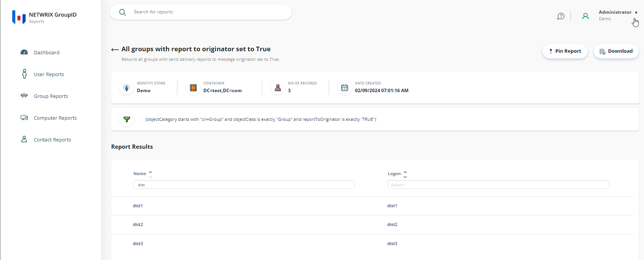Open Computer Reports section
This screenshot has height=260, width=644.
point(55,118)
